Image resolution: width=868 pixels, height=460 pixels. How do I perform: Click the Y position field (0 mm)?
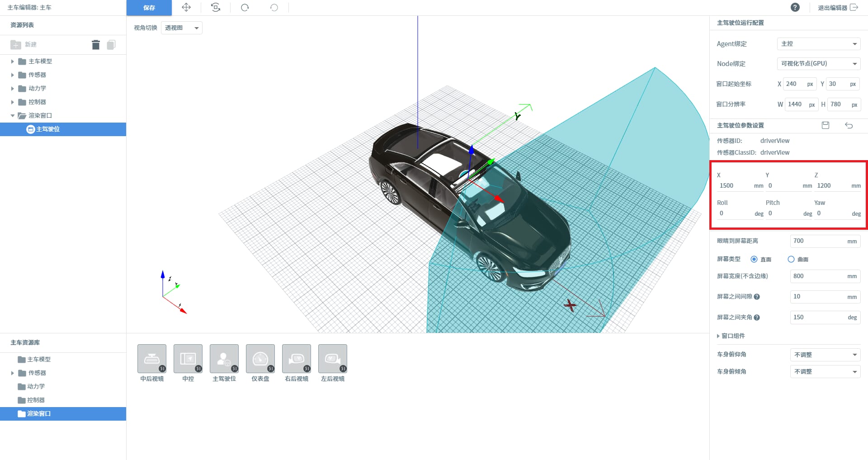789,186
